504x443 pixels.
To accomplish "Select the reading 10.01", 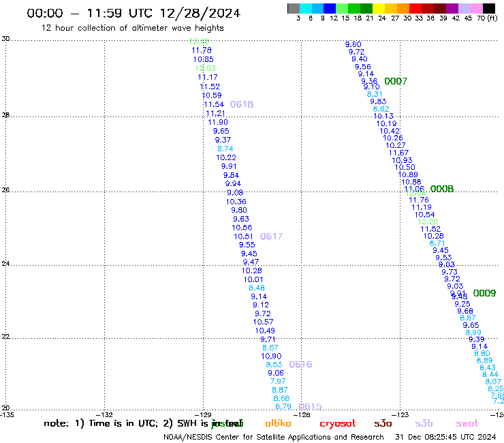I will click(253, 279).
